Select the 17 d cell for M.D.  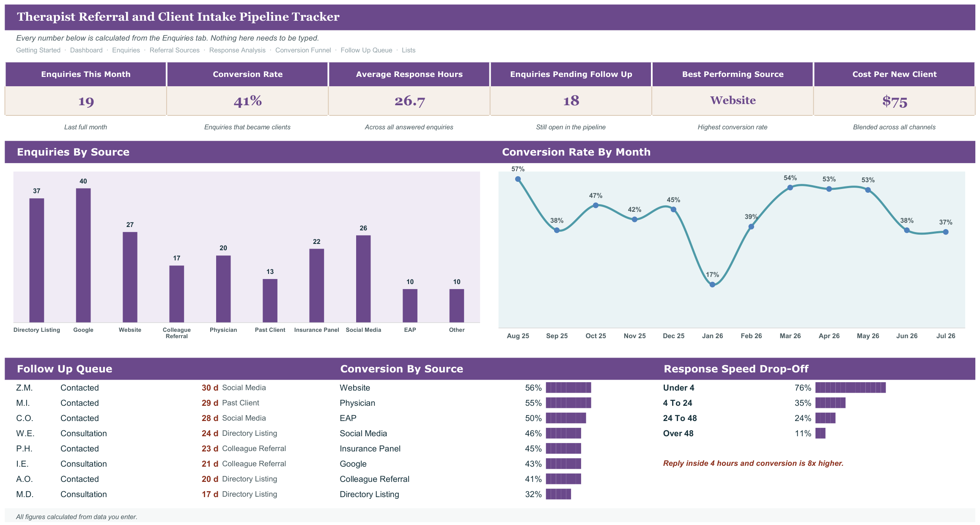click(x=210, y=495)
